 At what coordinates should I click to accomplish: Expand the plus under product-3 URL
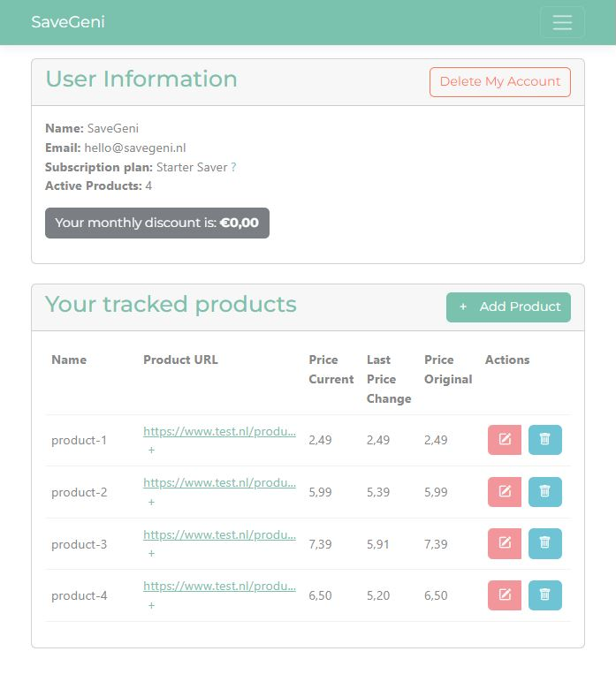point(151,554)
